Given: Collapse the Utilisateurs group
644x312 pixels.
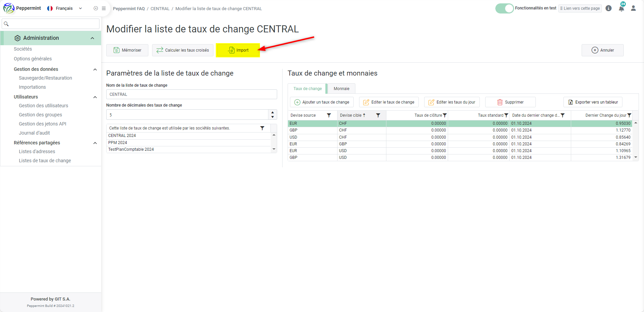Looking at the screenshot, I should 95,97.
